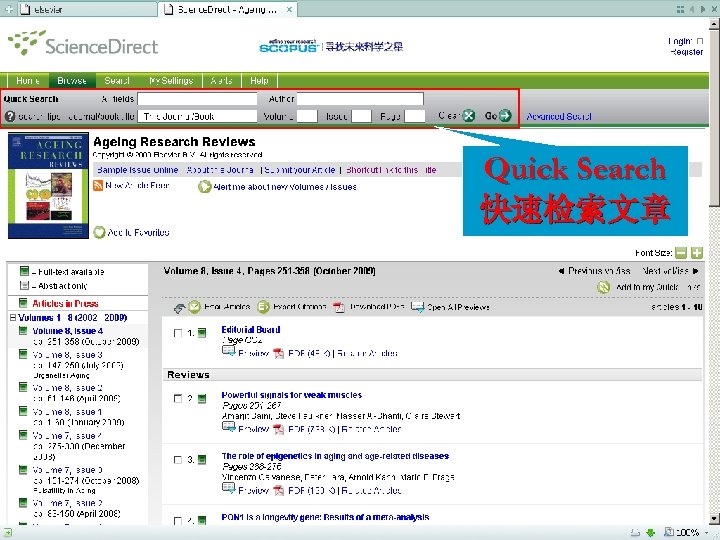Select Volume 8, Issue 3 in the tree
720x540 pixels.
tap(68, 355)
